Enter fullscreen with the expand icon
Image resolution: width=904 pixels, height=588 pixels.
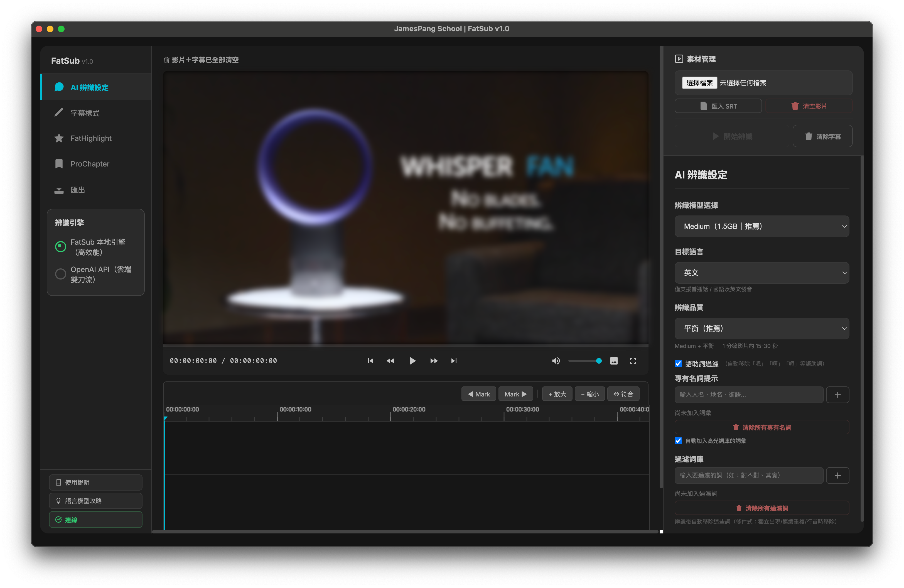point(633,361)
